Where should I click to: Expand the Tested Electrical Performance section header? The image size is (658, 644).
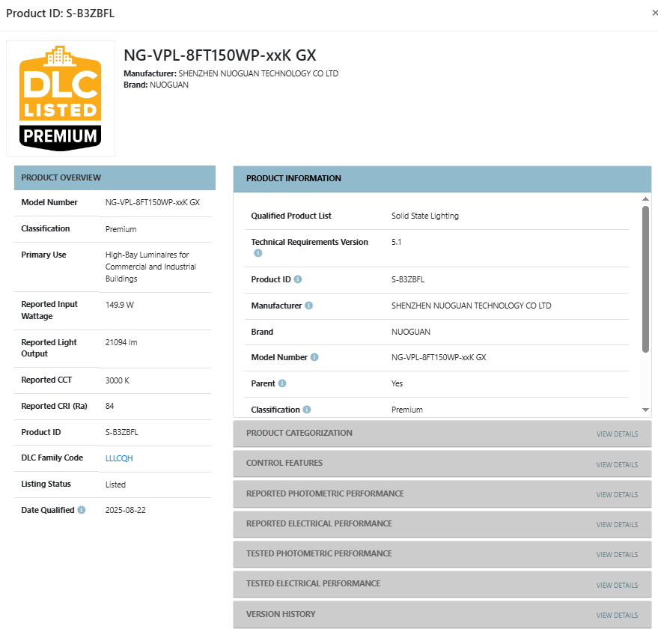click(442, 584)
